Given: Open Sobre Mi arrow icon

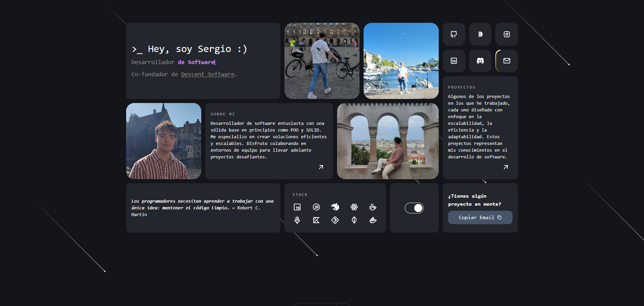Looking at the screenshot, I should pos(321,167).
